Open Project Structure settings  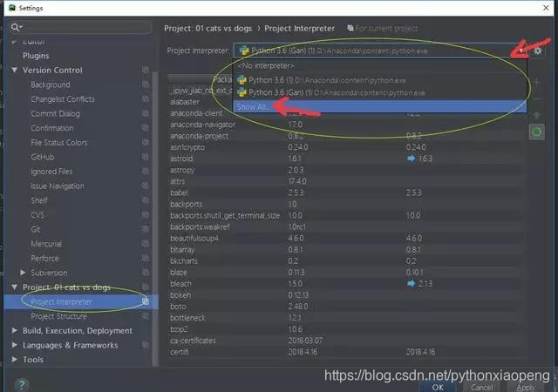[58, 316]
